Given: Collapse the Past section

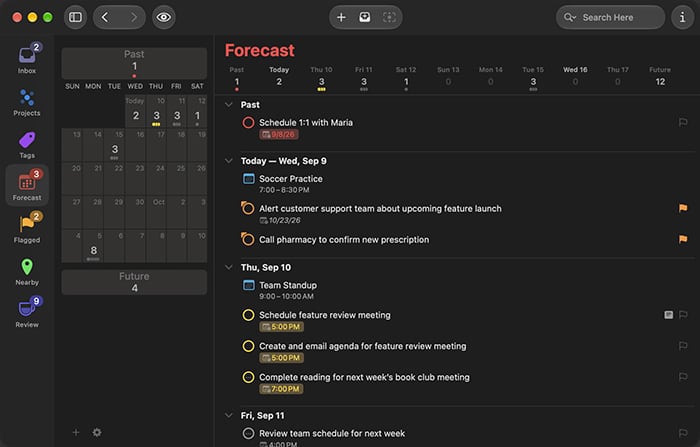Looking at the screenshot, I should click(229, 104).
